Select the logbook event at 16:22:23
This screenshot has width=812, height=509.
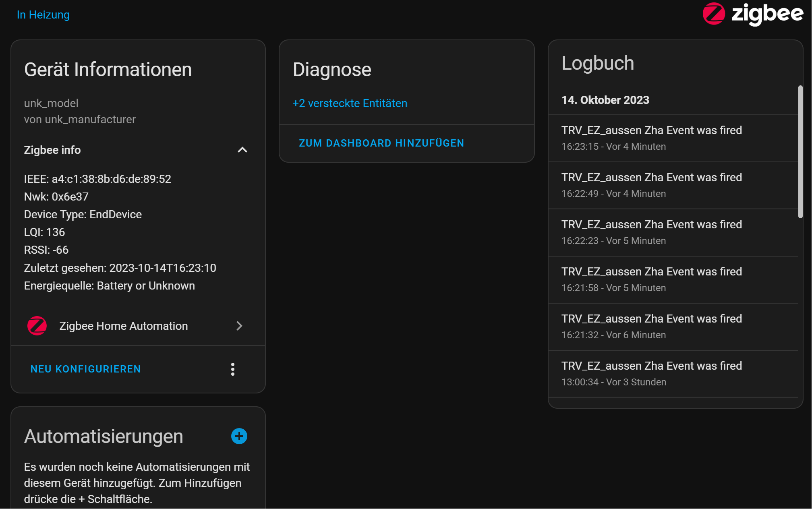click(673, 232)
